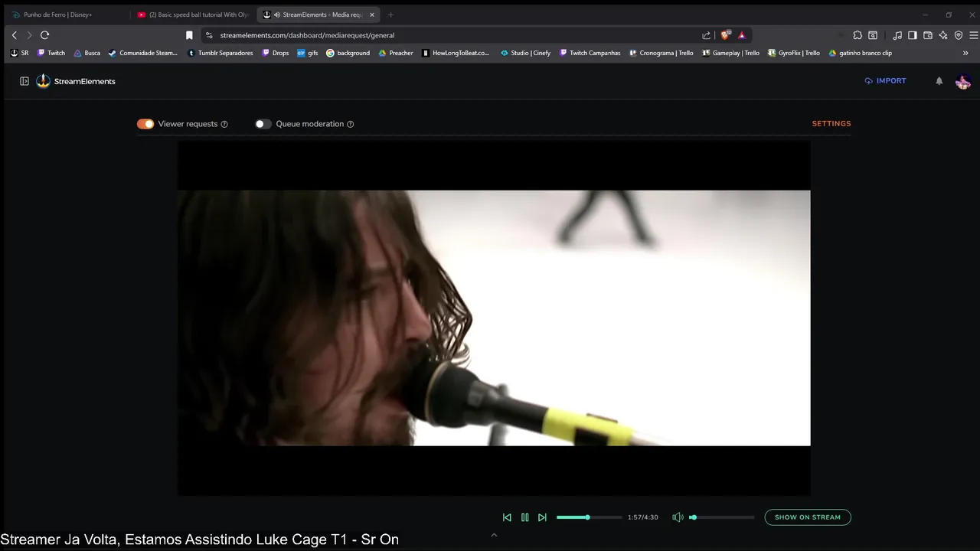Click the SHOW ON STREAM button
The image size is (980, 551).
[808, 517]
